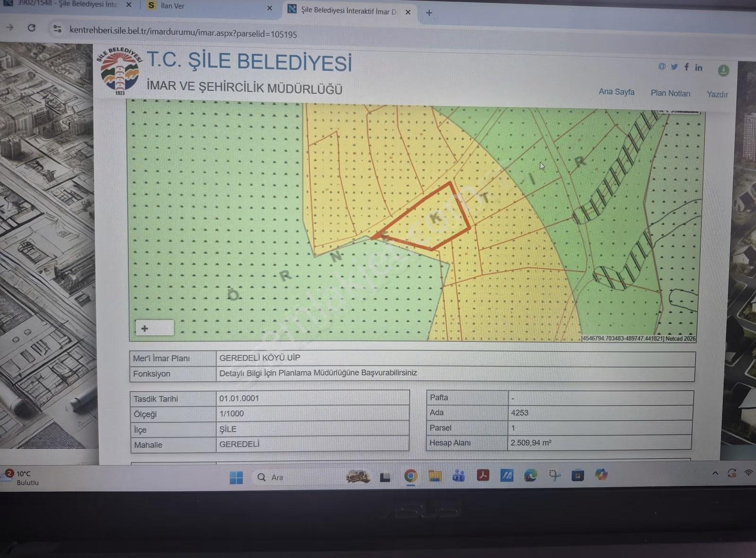Open the site information icon in address bar
Screen dimensions: 756x558
57,29
